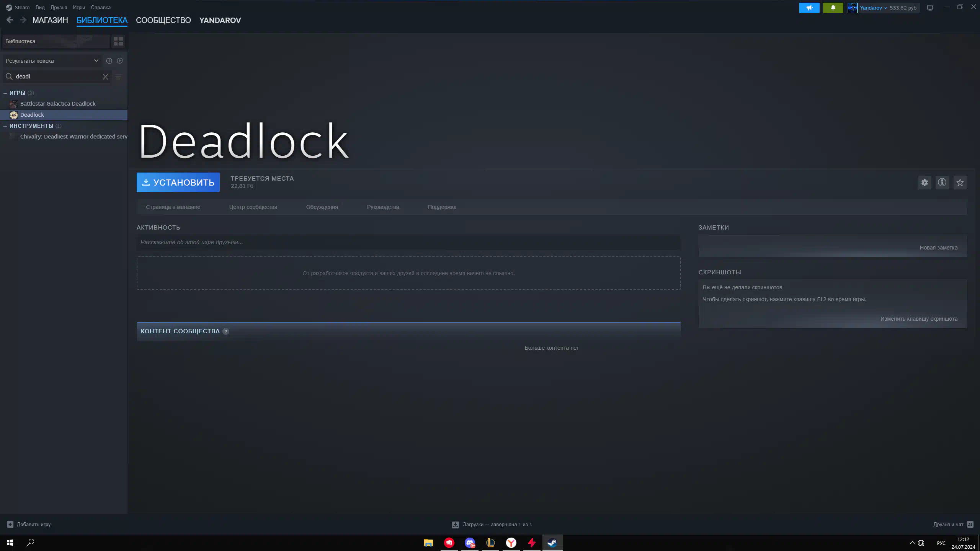Click the Yandarov profile avatar

click(853, 8)
